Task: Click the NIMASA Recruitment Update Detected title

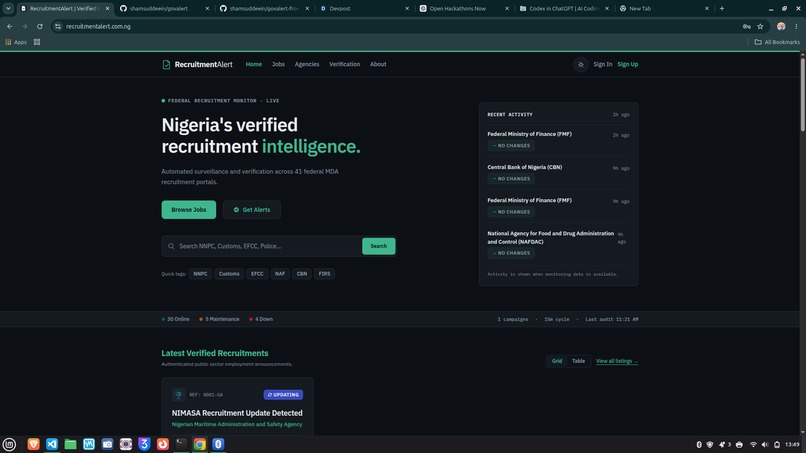Action: point(237,413)
